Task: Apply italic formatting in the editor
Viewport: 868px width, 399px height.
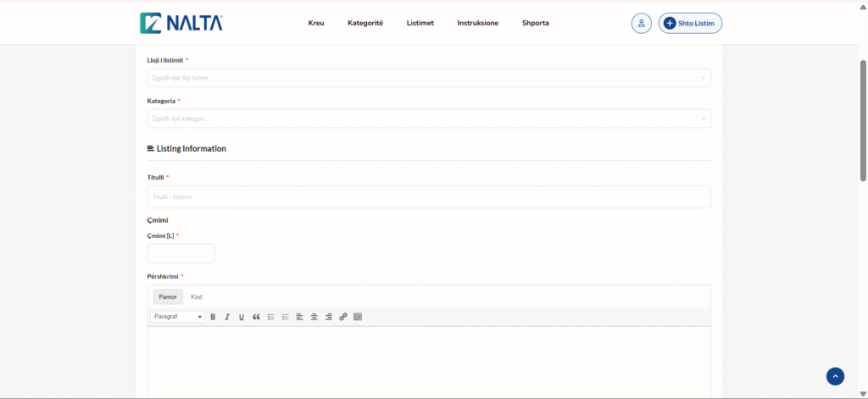Action: pyautogui.click(x=227, y=317)
